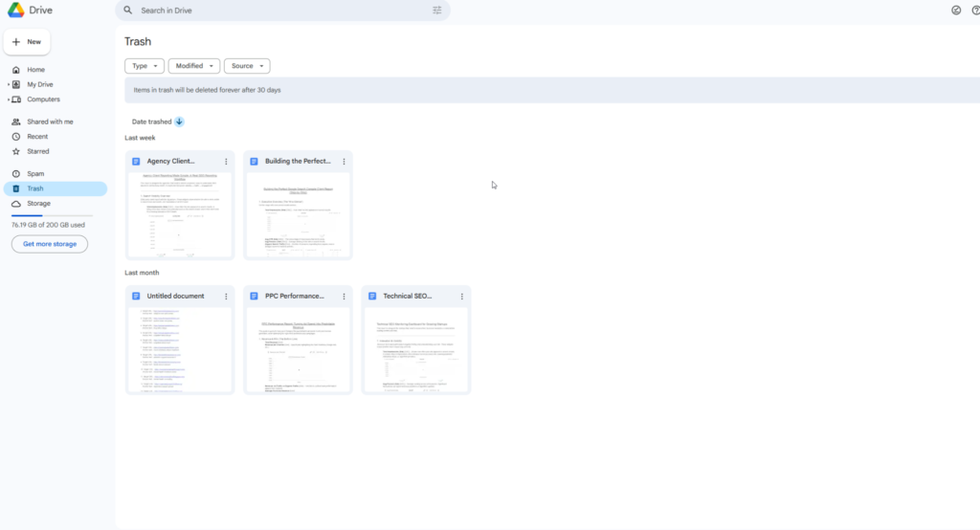980x530 pixels.
Task: Click the Google Drive logo
Action: (x=16, y=10)
